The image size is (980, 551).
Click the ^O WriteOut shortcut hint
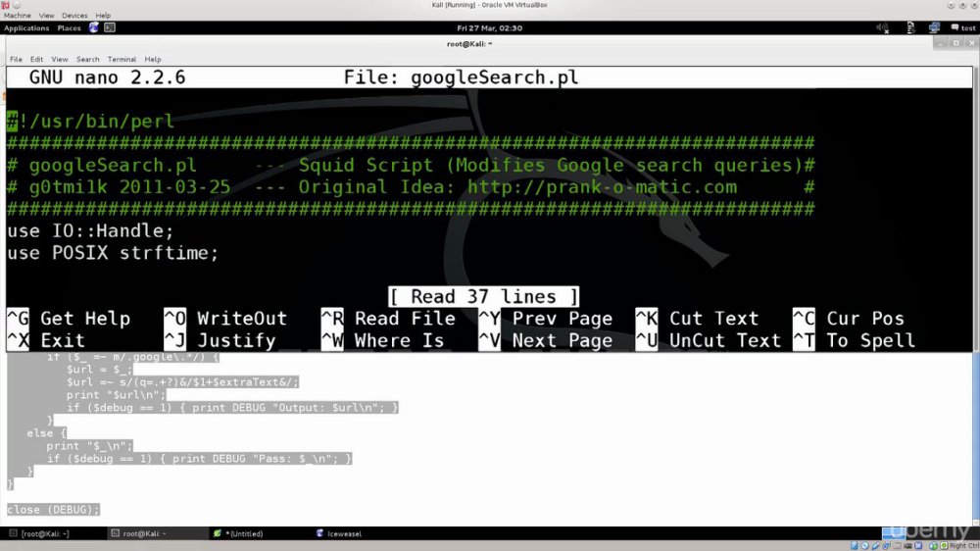click(x=225, y=319)
